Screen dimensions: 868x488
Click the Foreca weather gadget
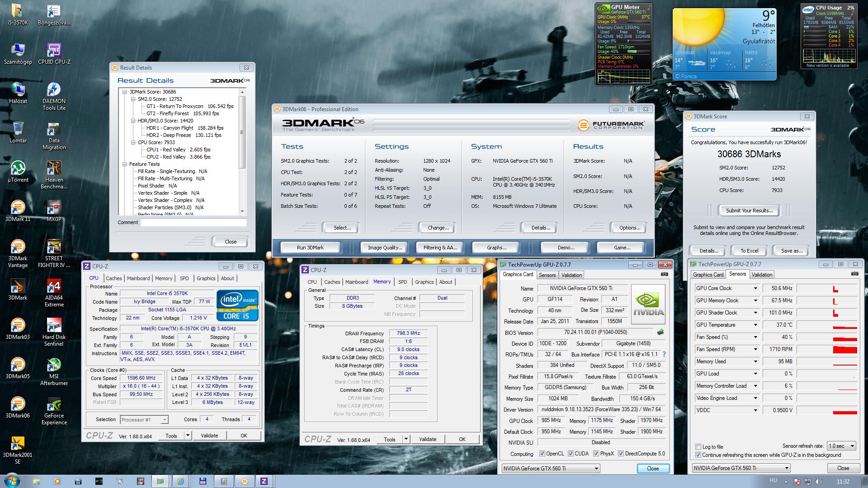[724, 44]
